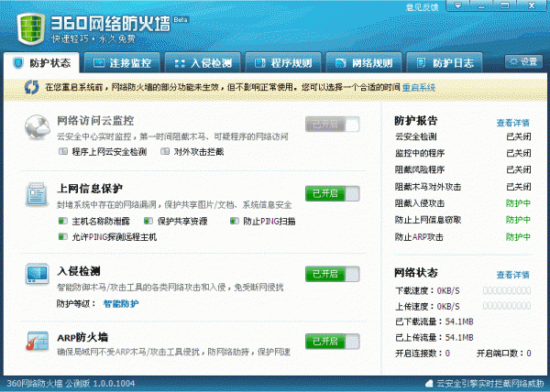Click the 已下载流量 54.1MB value
Image resolution: width=550 pixels, height=392 pixels.
(459, 321)
